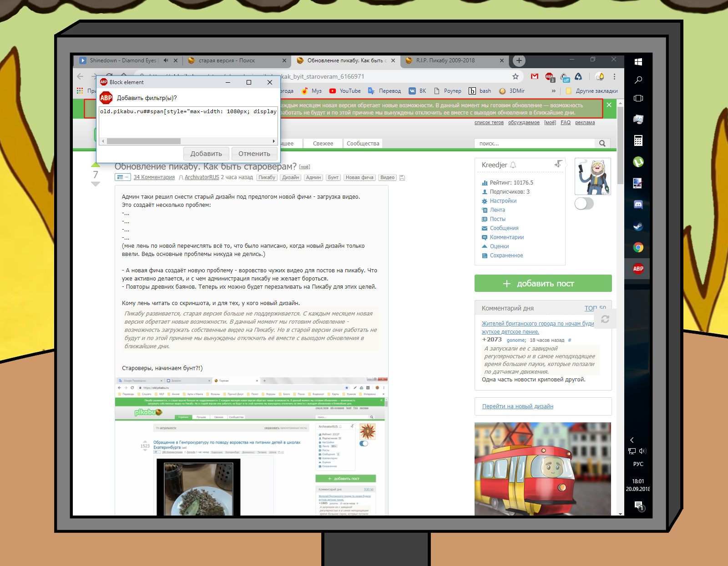Open the YouTube bookmark
Screen dimensions: 728x566
tap(345, 91)
